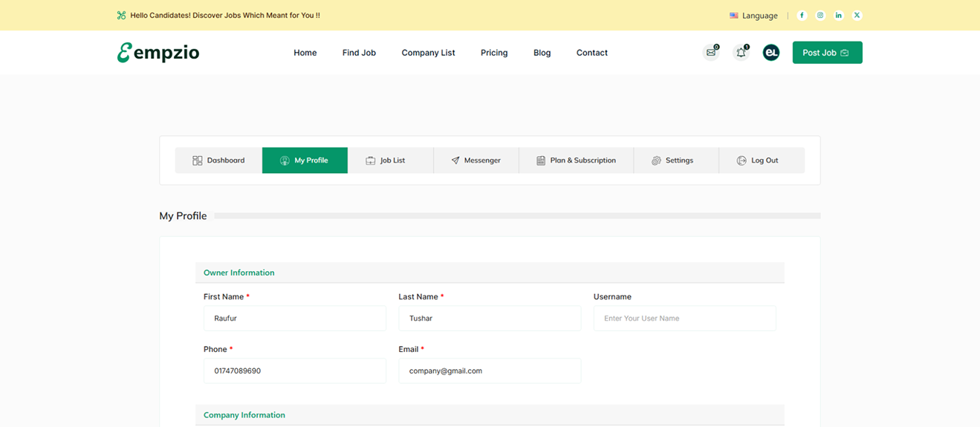The height and width of the screenshot is (427, 980).
Task: Click the Owner Information heading
Action: 239,273
